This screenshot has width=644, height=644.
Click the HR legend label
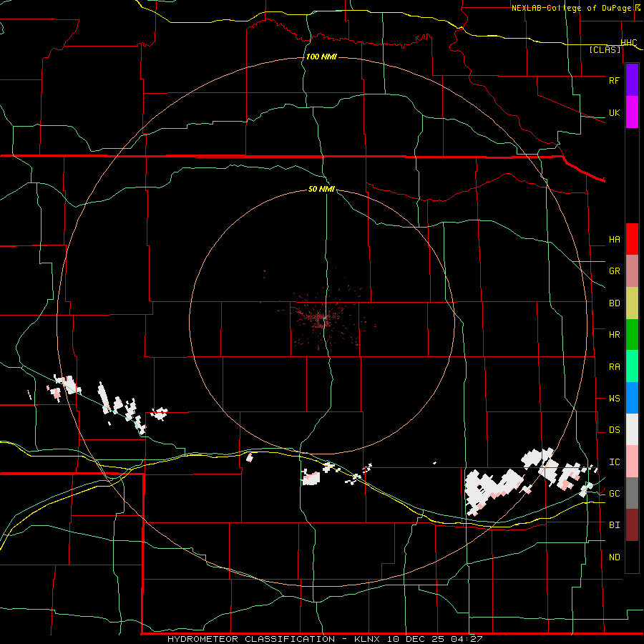coord(614,335)
